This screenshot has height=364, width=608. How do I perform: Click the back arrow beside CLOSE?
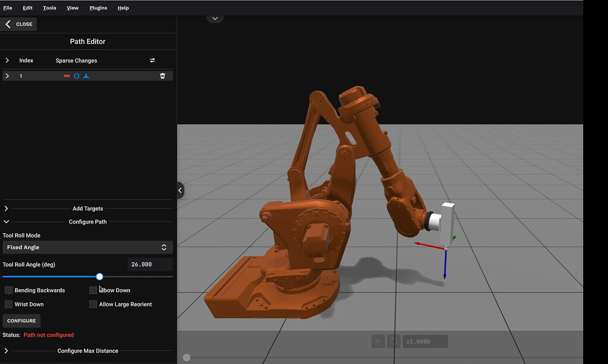(8, 24)
